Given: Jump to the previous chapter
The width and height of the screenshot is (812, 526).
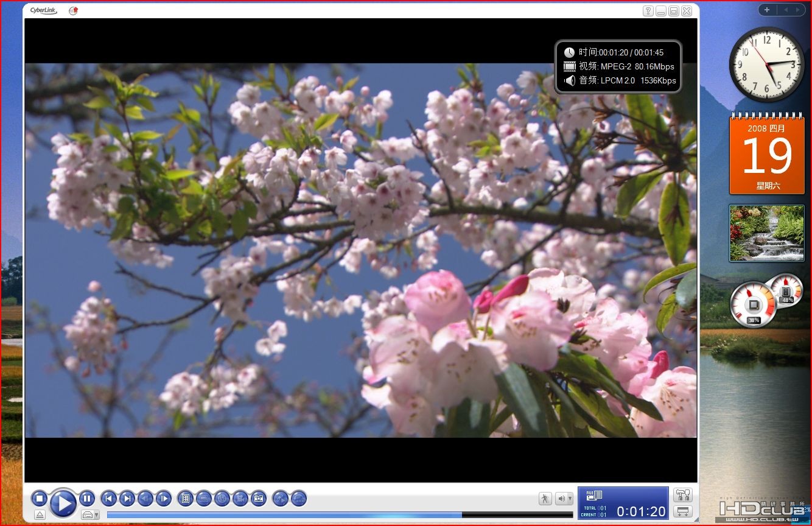Looking at the screenshot, I should click(x=108, y=499).
